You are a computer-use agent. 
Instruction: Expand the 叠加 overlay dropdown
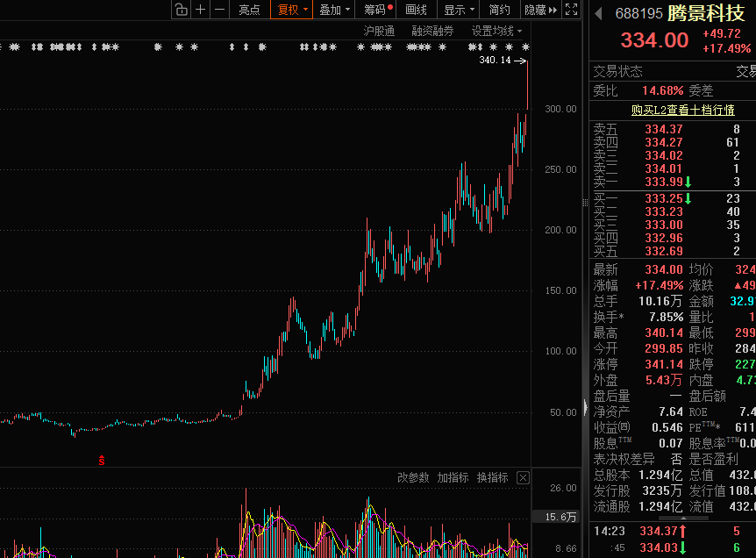(x=335, y=10)
